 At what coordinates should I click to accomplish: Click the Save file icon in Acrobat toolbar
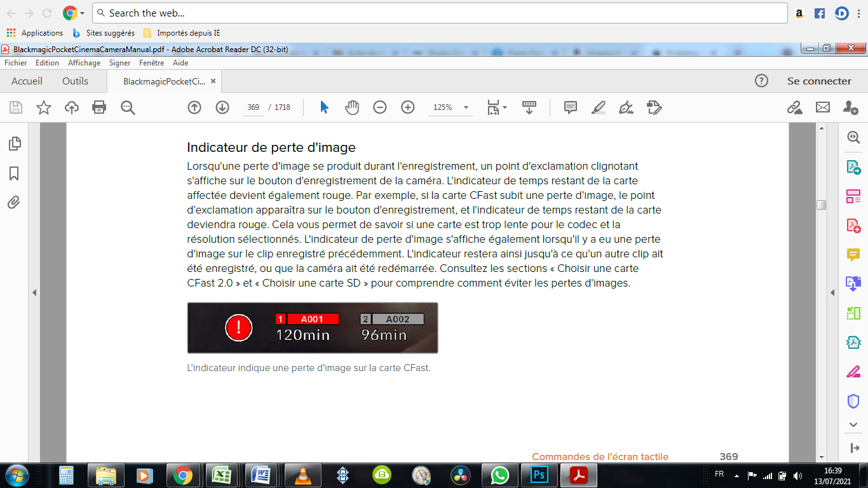tap(15, 107)
